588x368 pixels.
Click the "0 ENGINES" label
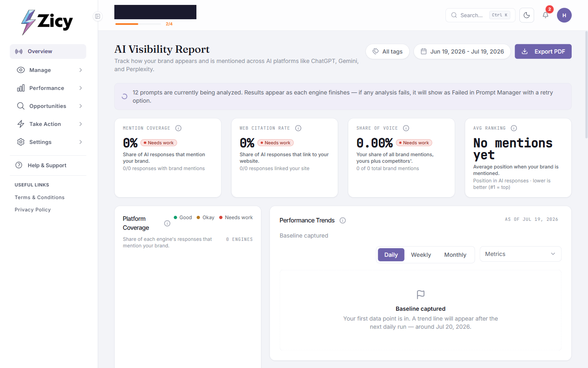pos(239,239)
